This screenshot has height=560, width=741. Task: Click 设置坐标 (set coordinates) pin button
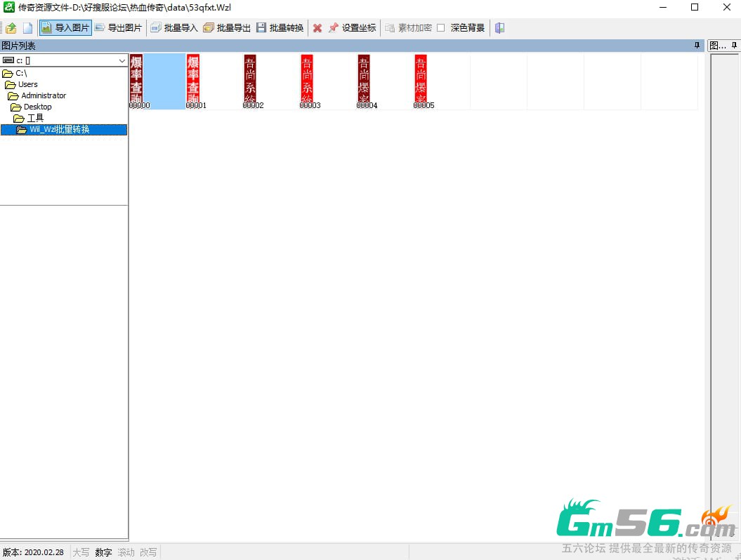point(352,28)
